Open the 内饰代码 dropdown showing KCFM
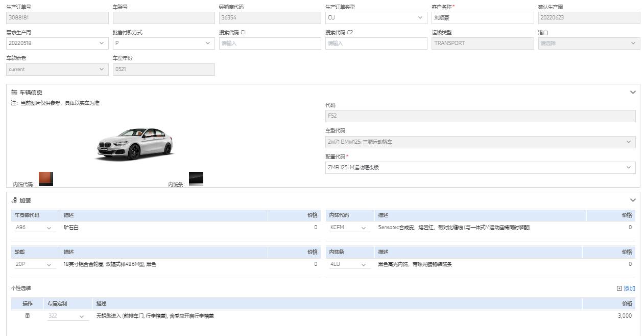Viewport: 644px width, 336px height. pyautogui.click(x=349, y=228)
